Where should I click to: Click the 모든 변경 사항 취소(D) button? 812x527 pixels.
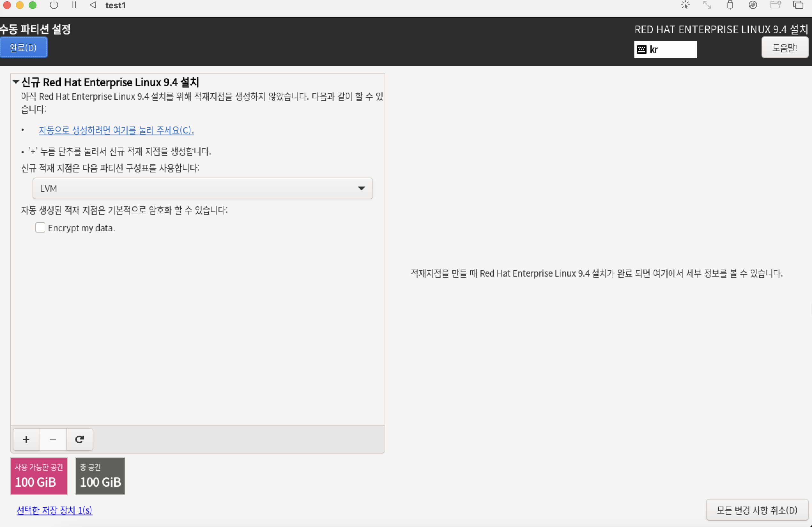756,510
